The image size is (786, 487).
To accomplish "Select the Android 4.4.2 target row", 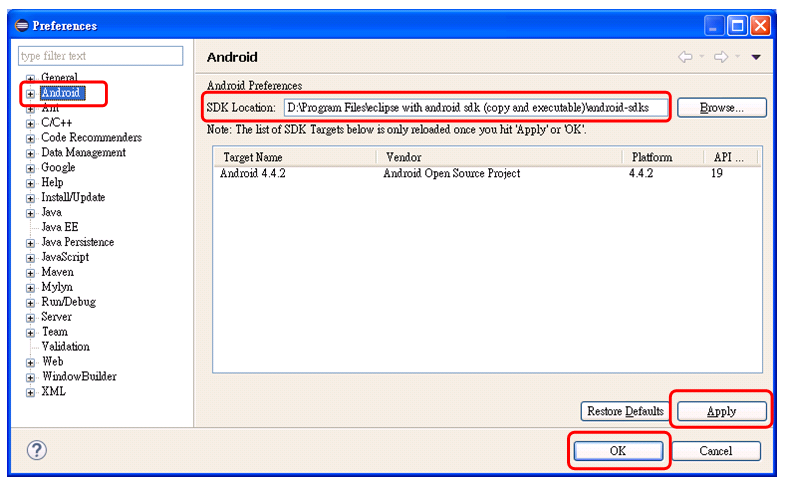I will [487, 173].
